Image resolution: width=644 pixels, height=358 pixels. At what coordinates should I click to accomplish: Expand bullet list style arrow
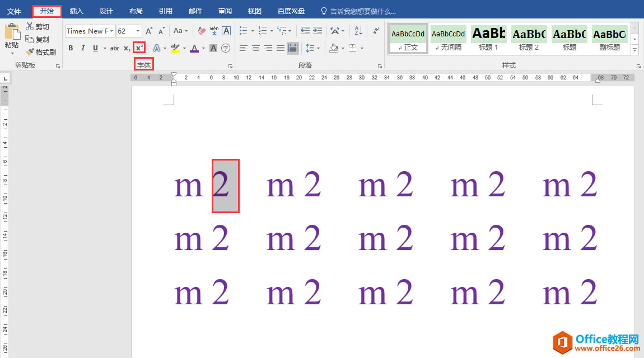coord(253,31)
